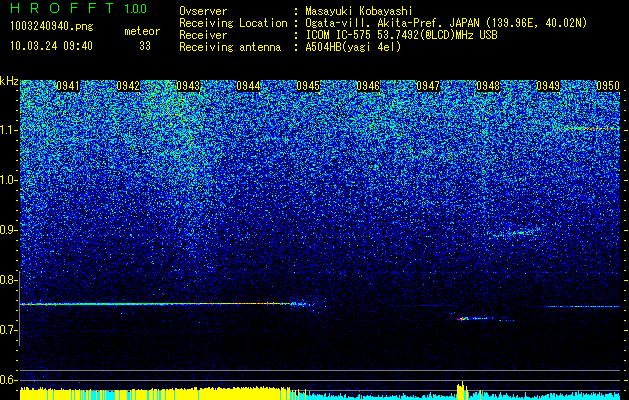629x400 pixels.
Task: Click the date stamp 10.03.24 09:40
Action: (x=51, y=46)
